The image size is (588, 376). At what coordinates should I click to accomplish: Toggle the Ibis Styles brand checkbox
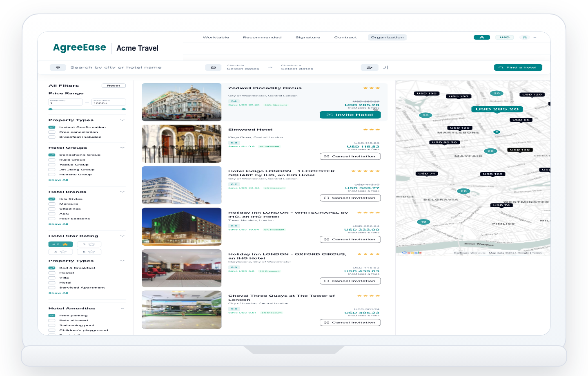(x=52, y=199)
